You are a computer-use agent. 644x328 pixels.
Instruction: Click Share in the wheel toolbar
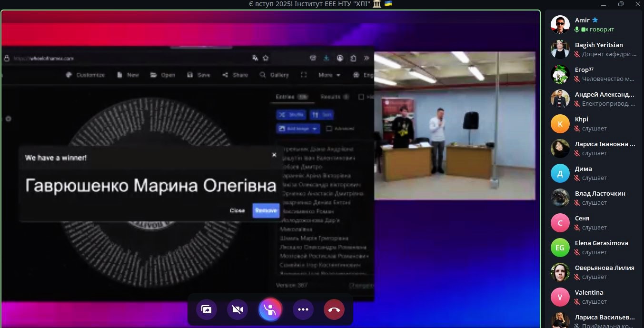[235, 75]
